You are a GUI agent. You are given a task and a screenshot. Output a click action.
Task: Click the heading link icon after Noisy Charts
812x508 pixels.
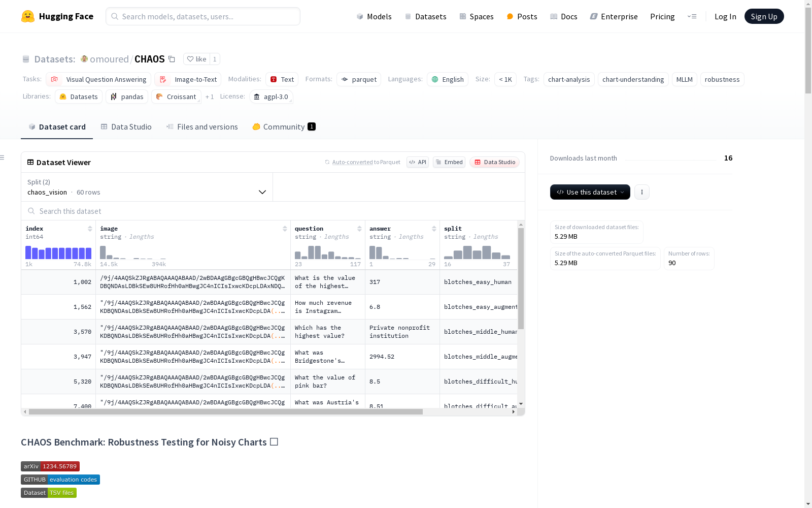point(274,442)
